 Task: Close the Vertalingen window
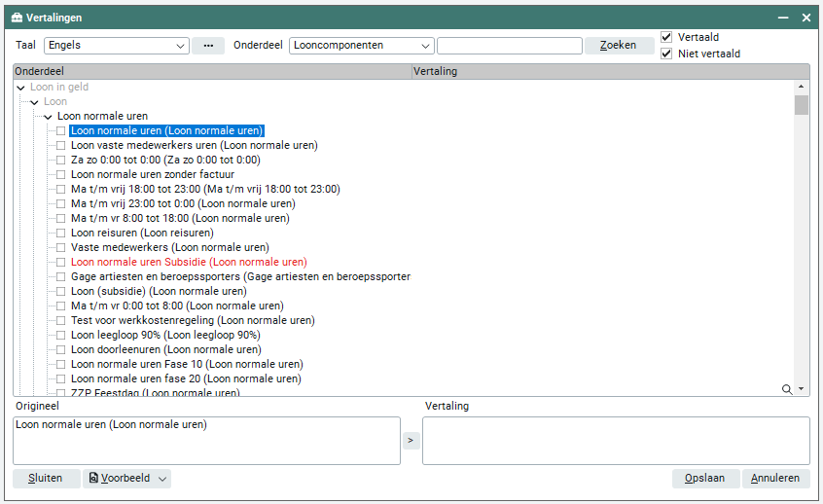point(805,18)
